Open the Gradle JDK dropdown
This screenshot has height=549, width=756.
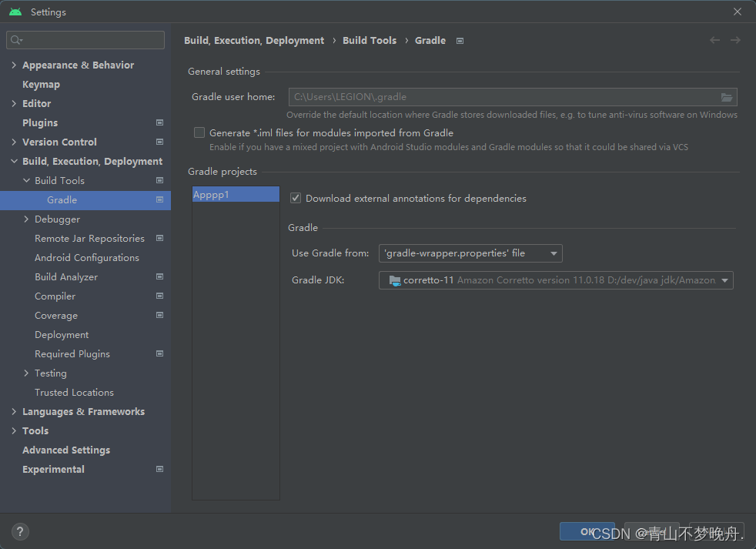(x=556, y=280)
